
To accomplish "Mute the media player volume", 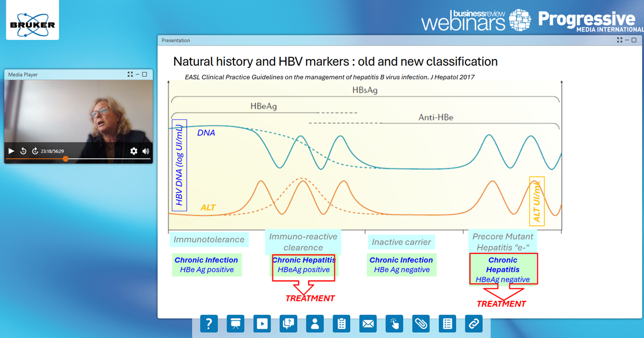I will [x=145, y=151].
